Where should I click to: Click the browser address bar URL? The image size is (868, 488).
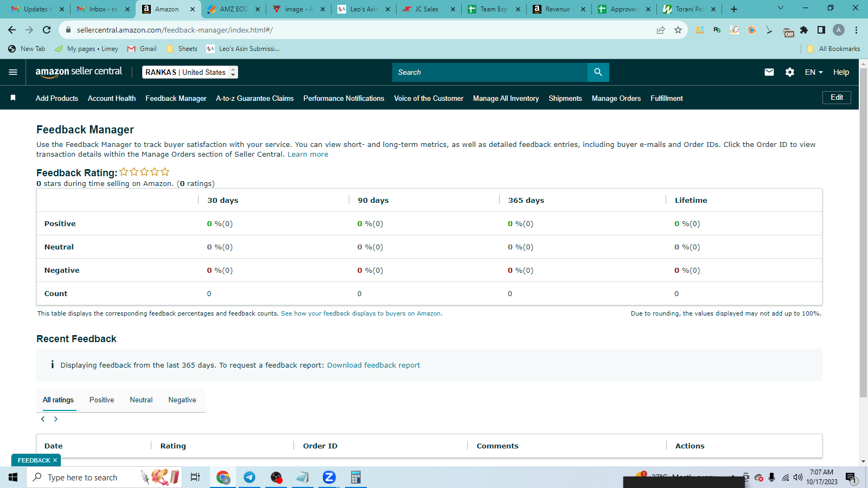click(175, 30)
